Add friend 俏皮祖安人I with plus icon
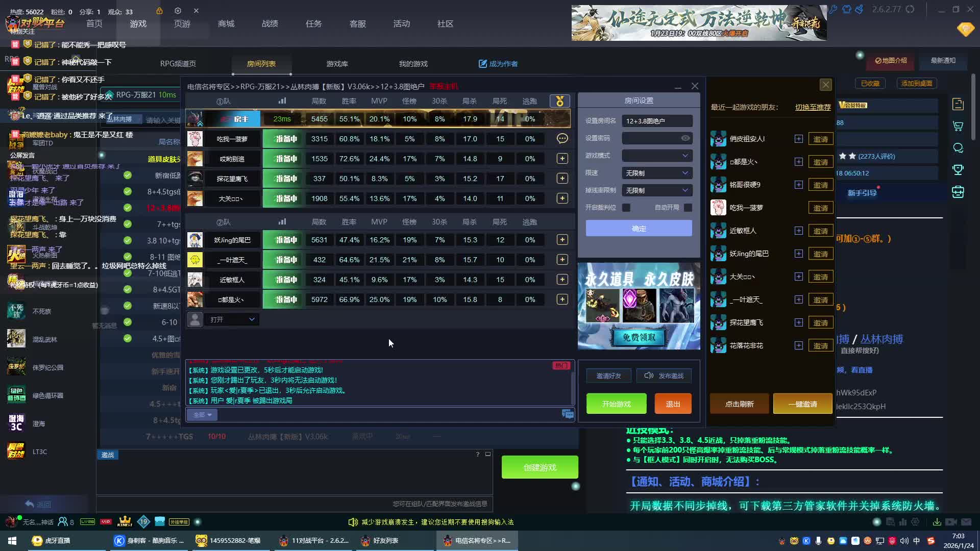Screen dimensions: 980x551 (798, 139)
